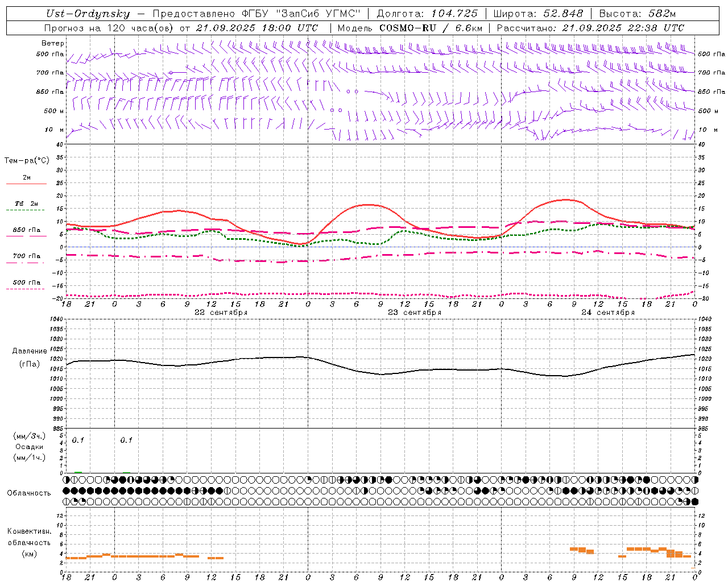This screenshot has height=582, width=728.
Task: Click the "(гПа)" unit label under Давление
Action: (30, 364)
